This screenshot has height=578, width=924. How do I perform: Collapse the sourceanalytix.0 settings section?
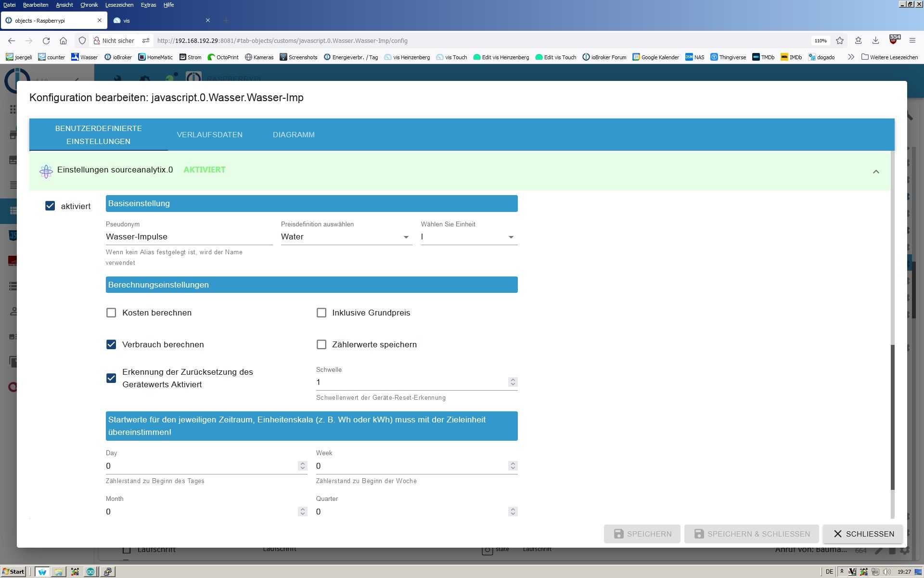[x=876, y=172]
